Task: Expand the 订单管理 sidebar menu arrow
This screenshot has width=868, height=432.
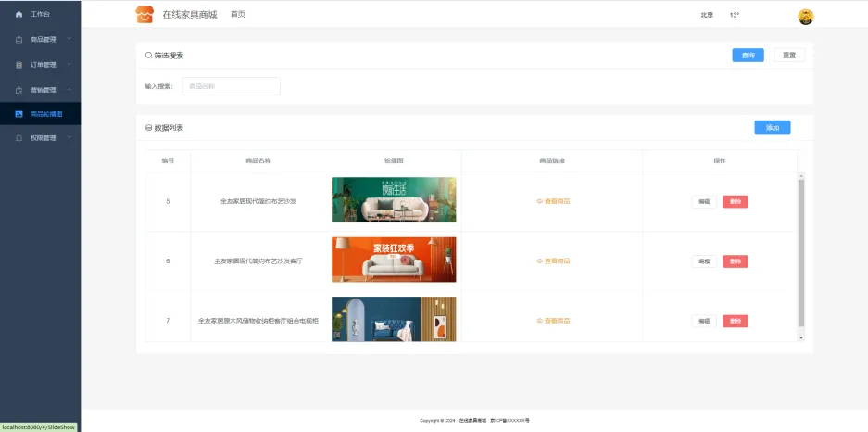Action: (69, 64)
